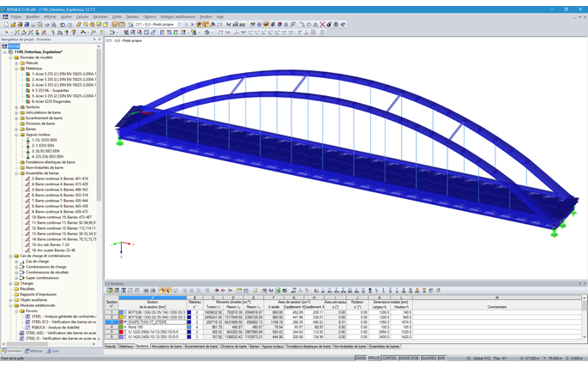Click the green Excel export icon in table toolbar
Image resolution: width=588 pixels, height=368 pixels.
278,290
